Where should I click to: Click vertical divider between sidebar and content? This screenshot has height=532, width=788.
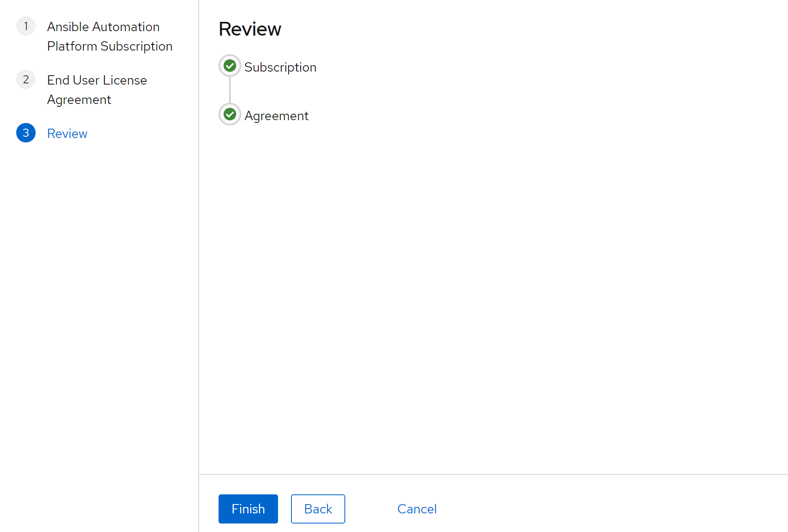coord(199,283)
